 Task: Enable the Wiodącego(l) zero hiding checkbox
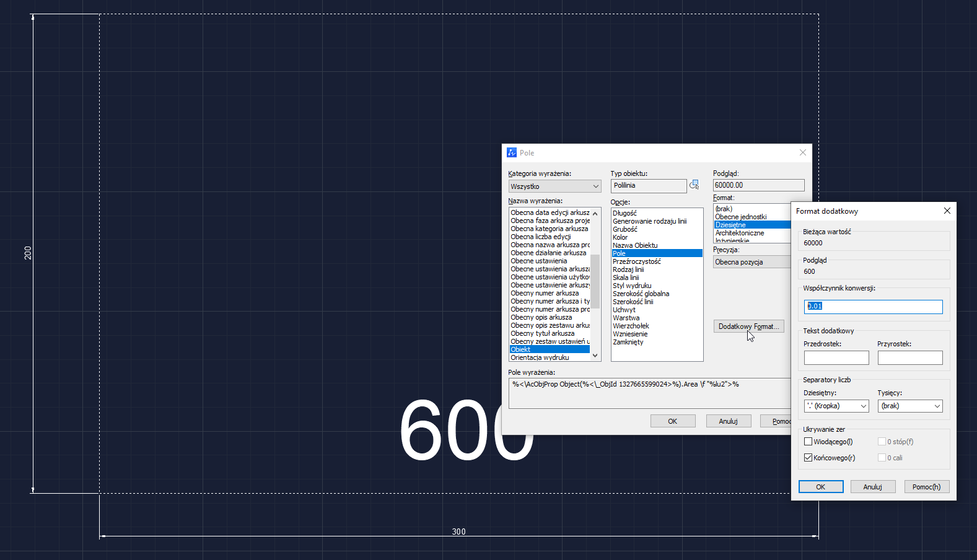808,442
